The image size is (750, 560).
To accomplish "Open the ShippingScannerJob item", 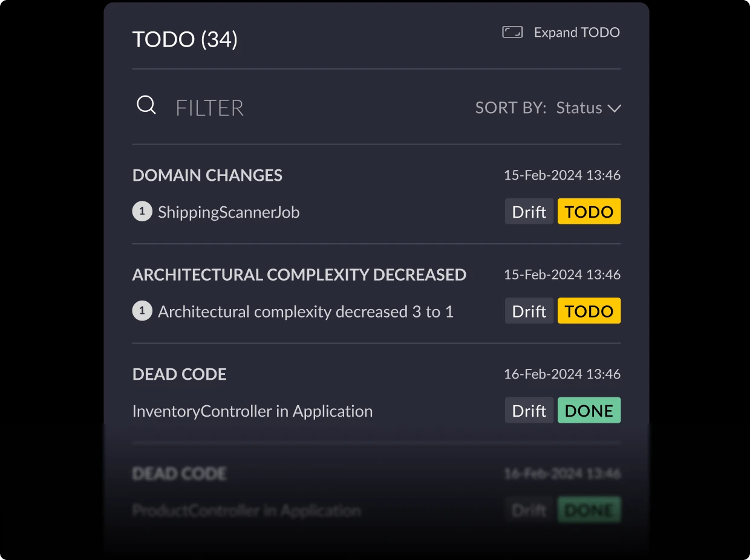I will (229, 212).
